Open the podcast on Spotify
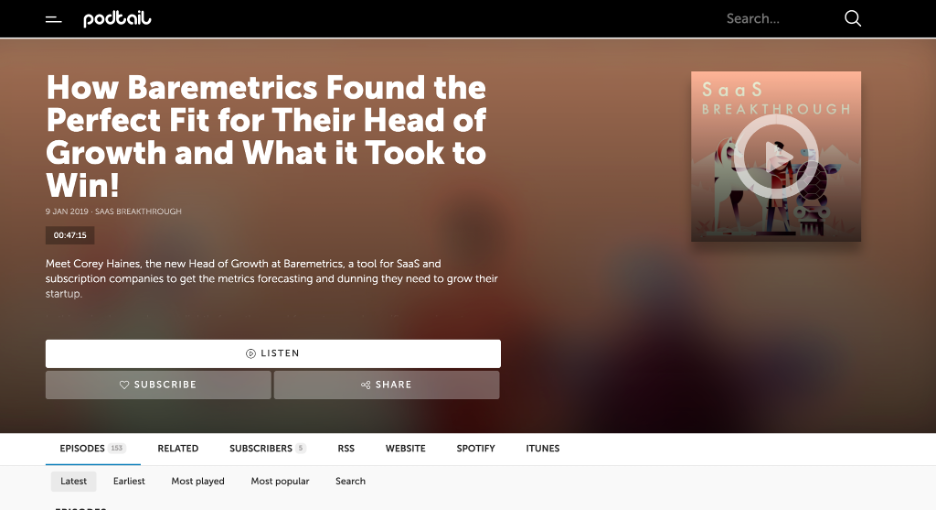The image size is (936, 510). 476,449
